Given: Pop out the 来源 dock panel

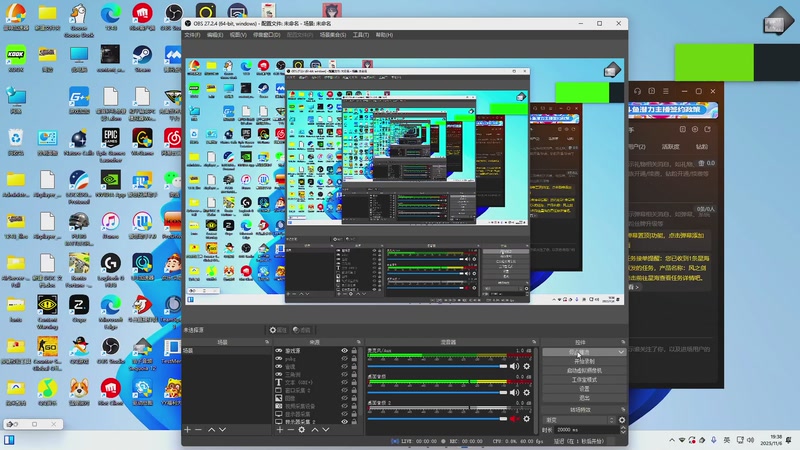Looking at the screenshot, I should 359,342.
